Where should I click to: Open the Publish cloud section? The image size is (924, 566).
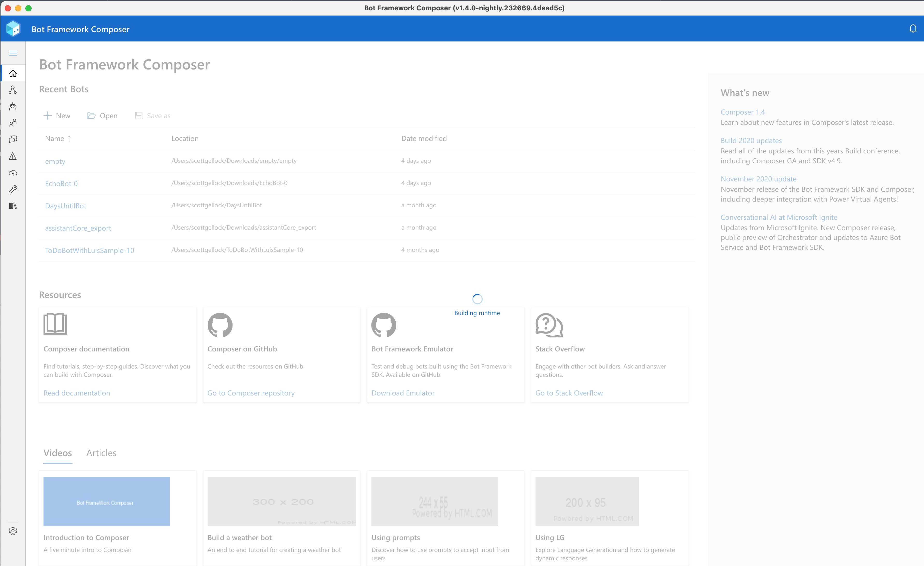13,173
